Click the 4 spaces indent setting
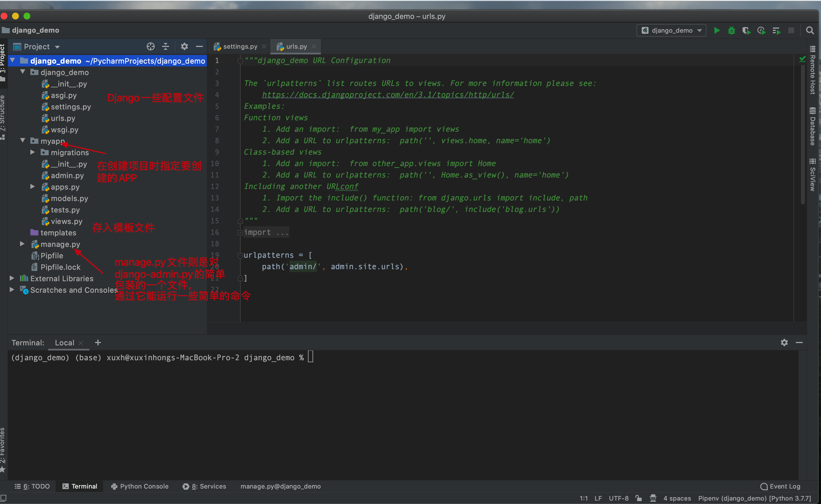The image size is (821, 504). [x=677, y=498]
